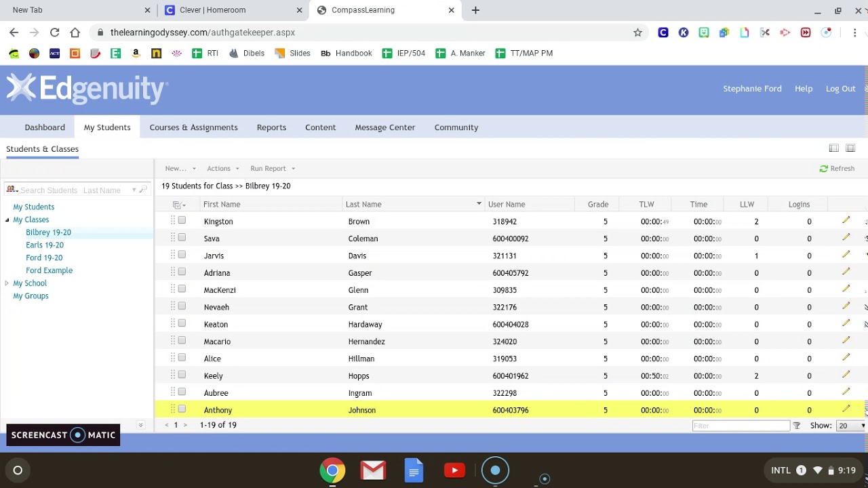
Task: Tick the checkbox for Alice Hillman
Action: point(182,357)
